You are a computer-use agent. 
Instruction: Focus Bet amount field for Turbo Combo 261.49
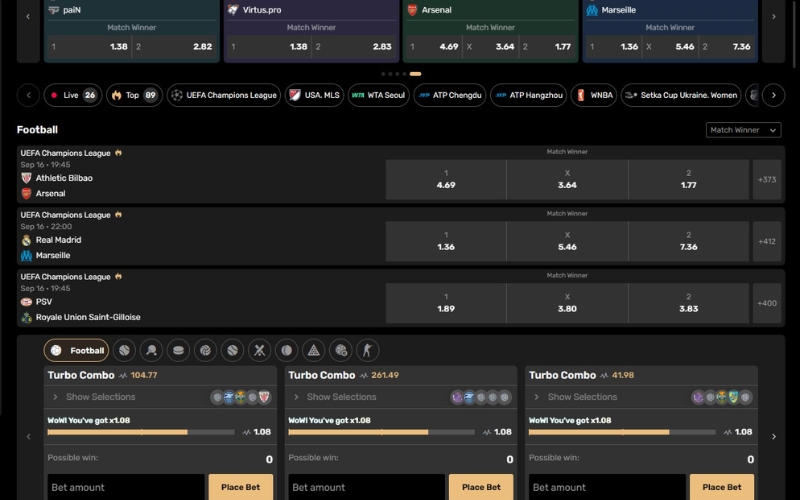point(367,487)
